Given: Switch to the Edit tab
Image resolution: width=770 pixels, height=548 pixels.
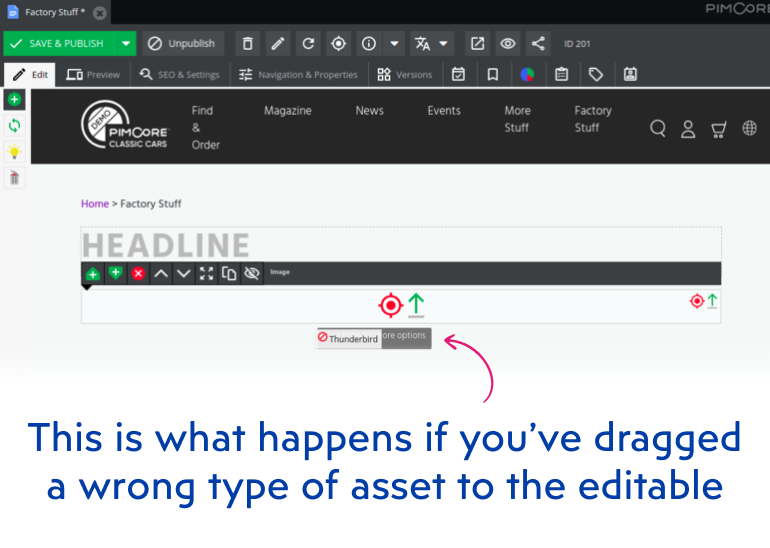Looking at the screenshot, I should click(30, 75).
